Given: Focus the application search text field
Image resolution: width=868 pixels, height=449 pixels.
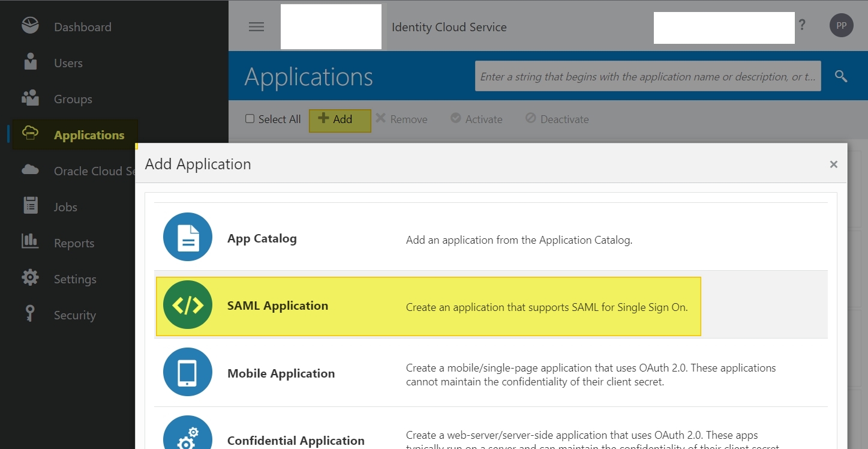Looking at the screenshot, I should pyautogui.click(x=647, y=76).
